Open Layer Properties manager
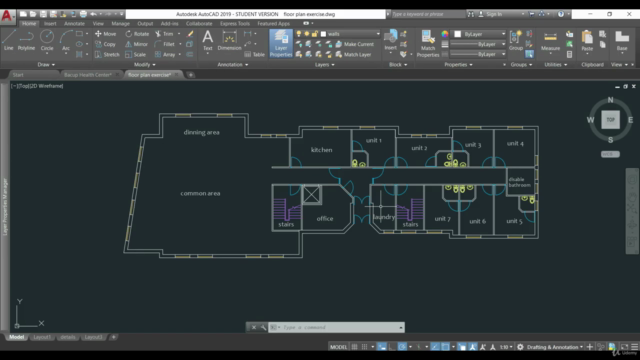This screenshot has height=360, width=640. coord(281,43)
